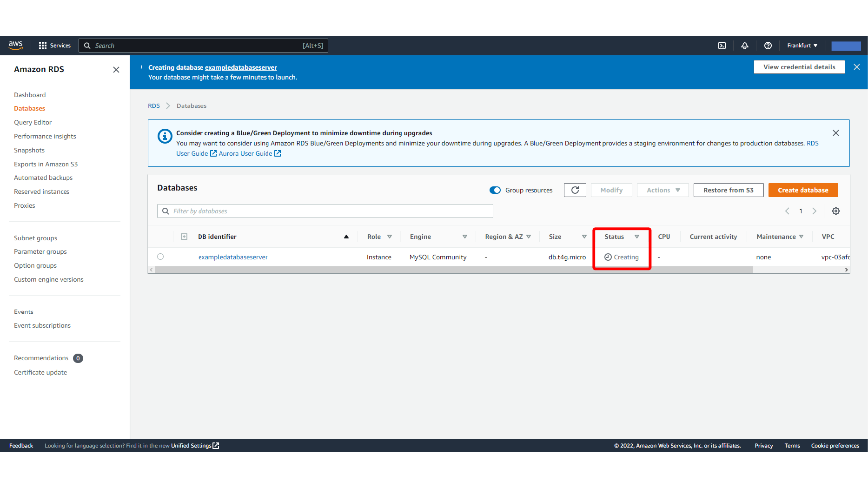Expand all rows with plus icon
Viewport: 868px width, 488px height.
pos(184,237)
